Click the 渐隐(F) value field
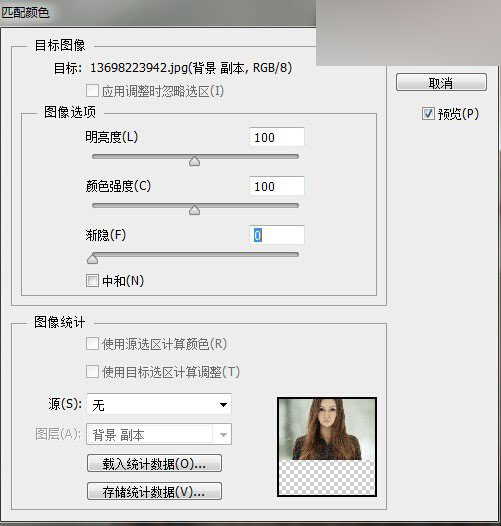 tap(277, 235)
